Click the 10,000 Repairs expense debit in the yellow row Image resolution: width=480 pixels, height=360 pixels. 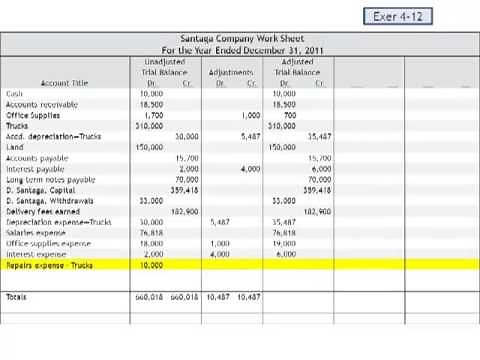151,265
